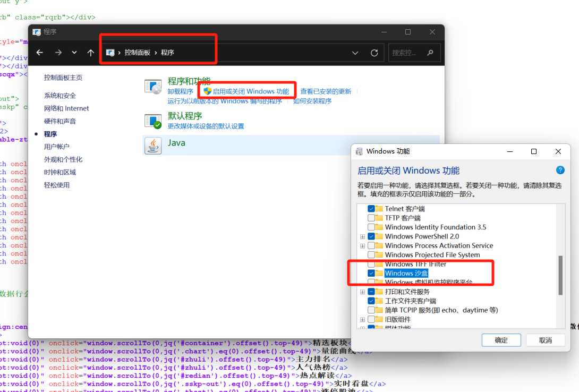Click the Java coffee cup icon
The height and width of the screenshot is (392, 579).
pos(153,146)
